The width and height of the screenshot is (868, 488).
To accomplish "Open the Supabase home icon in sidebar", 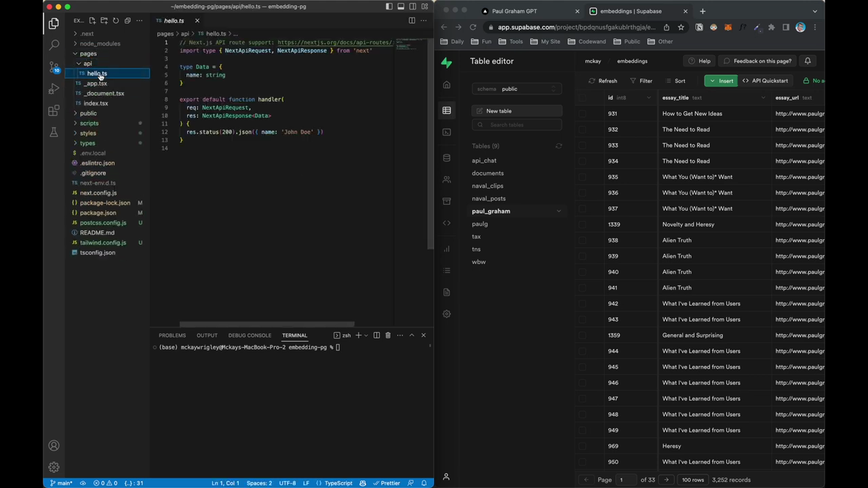I will 446,85.
